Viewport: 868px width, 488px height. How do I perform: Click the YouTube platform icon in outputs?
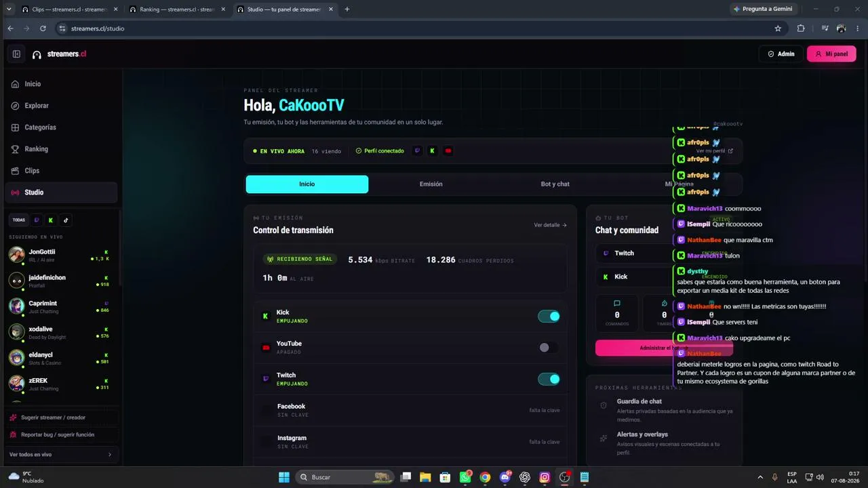(x=266, y=348)
